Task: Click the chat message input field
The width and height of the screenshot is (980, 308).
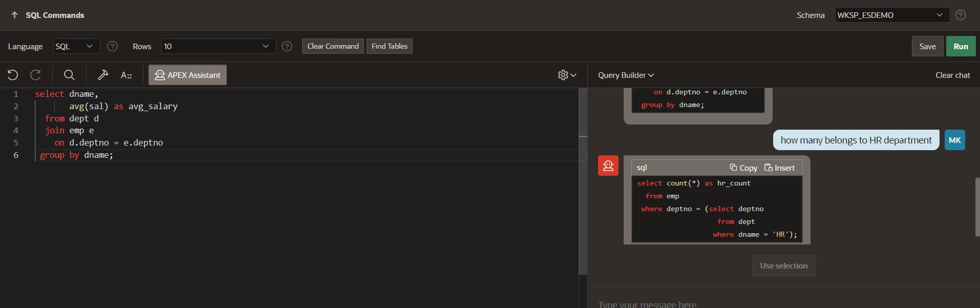Action: pos(768,303)
